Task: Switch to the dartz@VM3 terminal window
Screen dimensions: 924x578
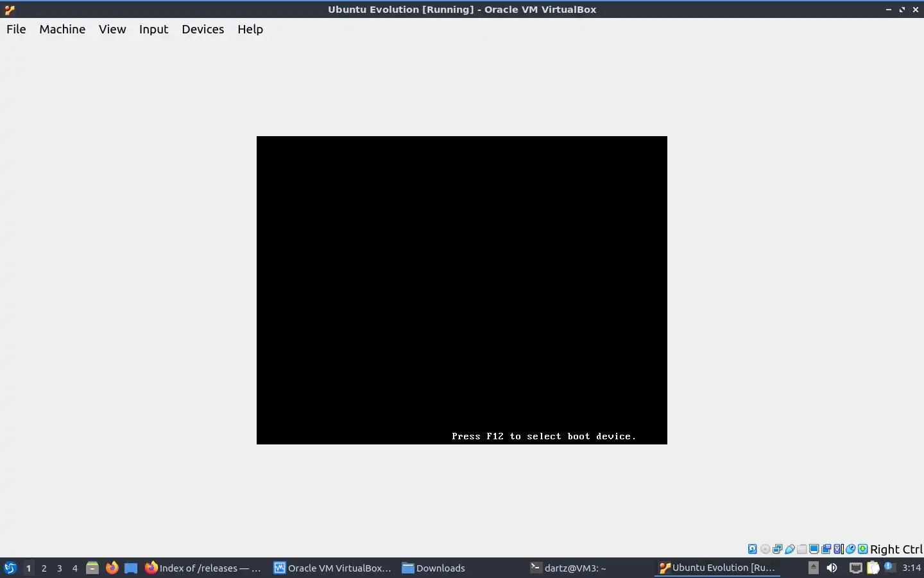Action: (x=568, y=568)
